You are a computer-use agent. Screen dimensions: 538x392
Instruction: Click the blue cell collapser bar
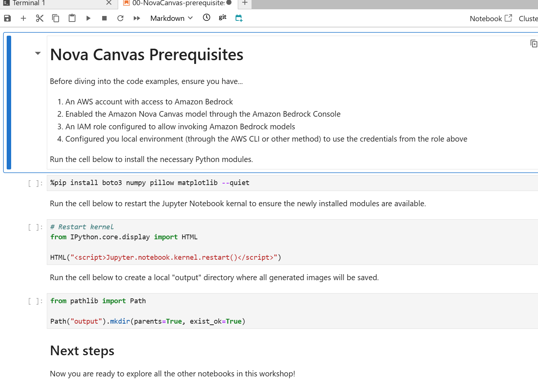coord(9,103)
